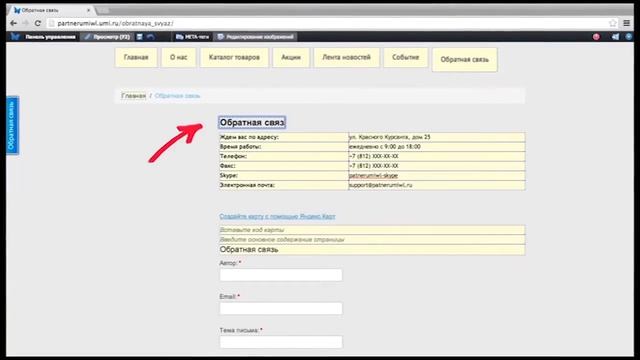Screen dimensions: 640x360
Task: Open the Событие menu item
Action: point(406,57)
